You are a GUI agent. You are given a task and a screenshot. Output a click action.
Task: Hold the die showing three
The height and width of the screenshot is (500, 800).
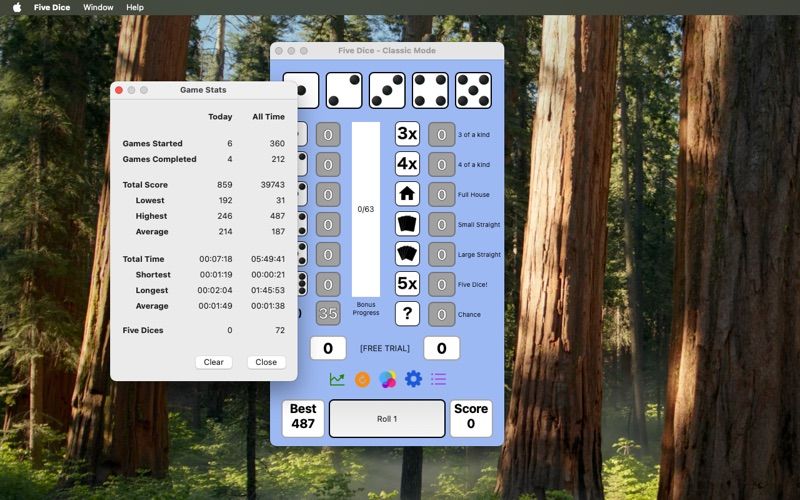coord(387,90)
